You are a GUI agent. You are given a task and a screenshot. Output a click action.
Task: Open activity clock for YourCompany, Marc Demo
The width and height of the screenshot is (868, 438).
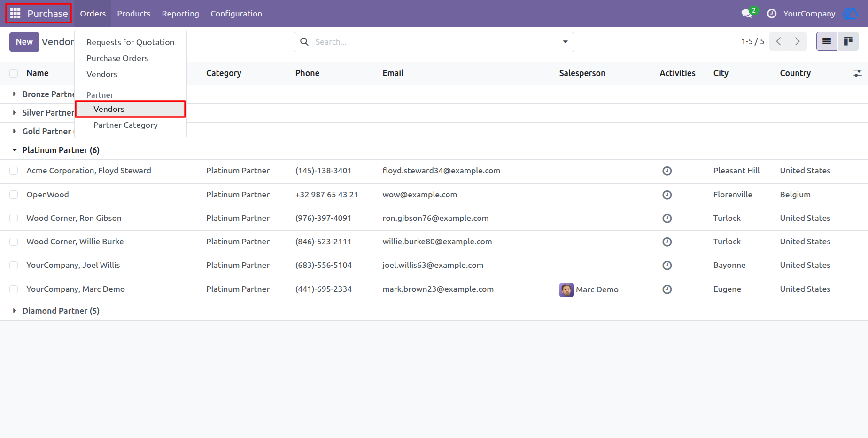coord(667,289)
